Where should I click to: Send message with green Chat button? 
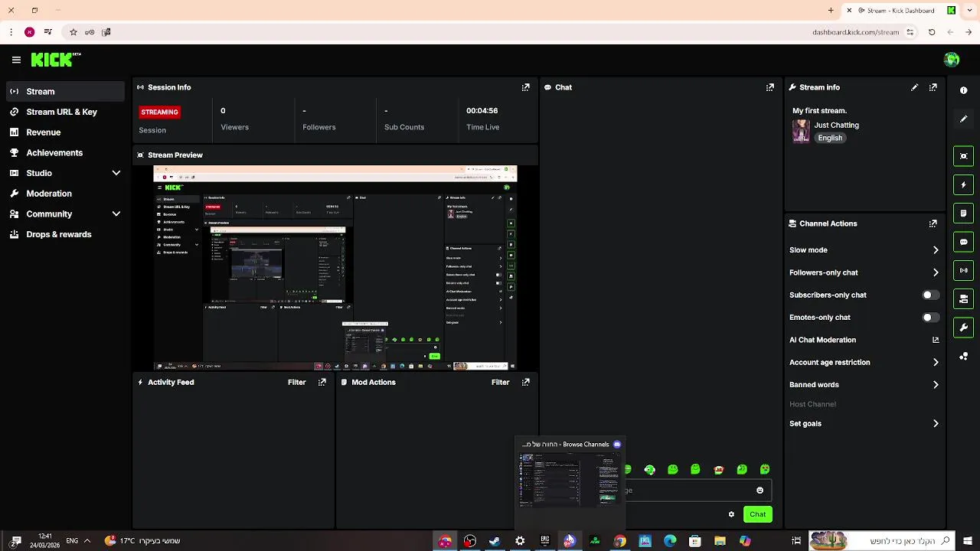tap(757, 514)
